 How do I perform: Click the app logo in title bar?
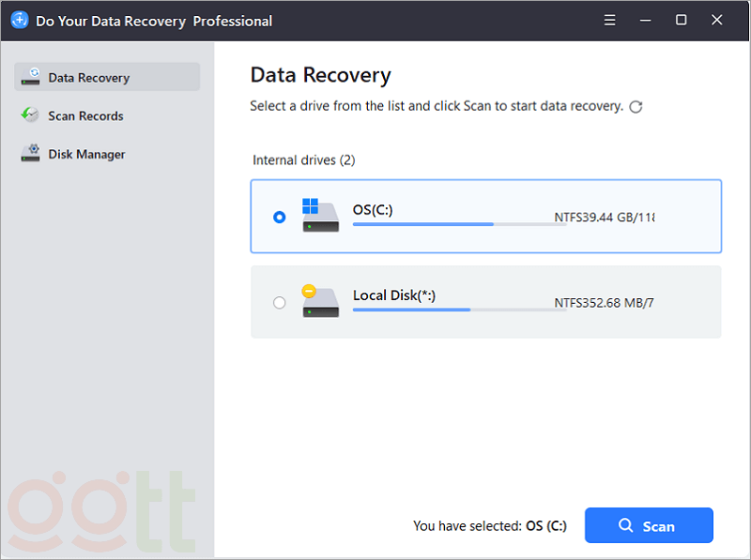[x=19, y=20]
